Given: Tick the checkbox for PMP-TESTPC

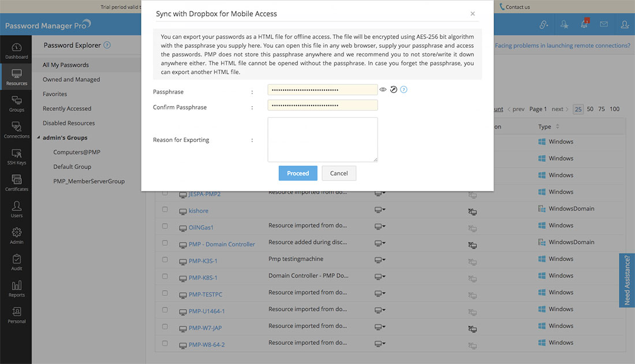Looking at the screenshot, I should [165, 293].
